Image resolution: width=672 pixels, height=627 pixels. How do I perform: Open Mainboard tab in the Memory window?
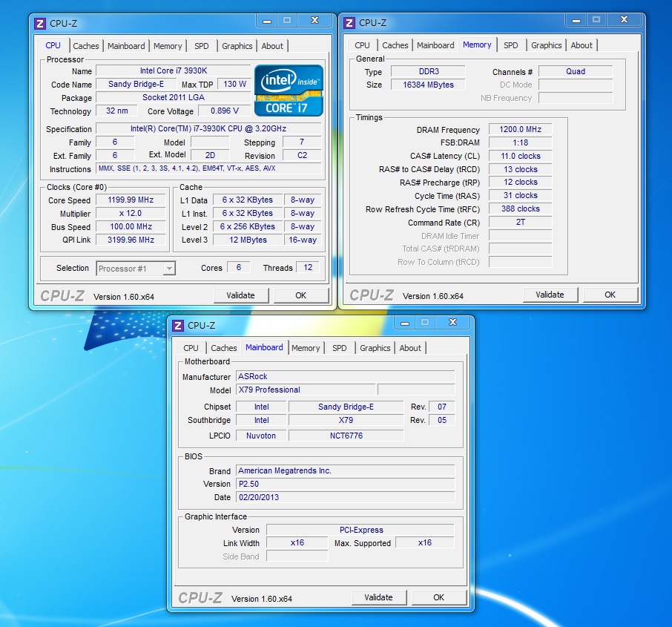pyautogui.click(x=435, y=45)
